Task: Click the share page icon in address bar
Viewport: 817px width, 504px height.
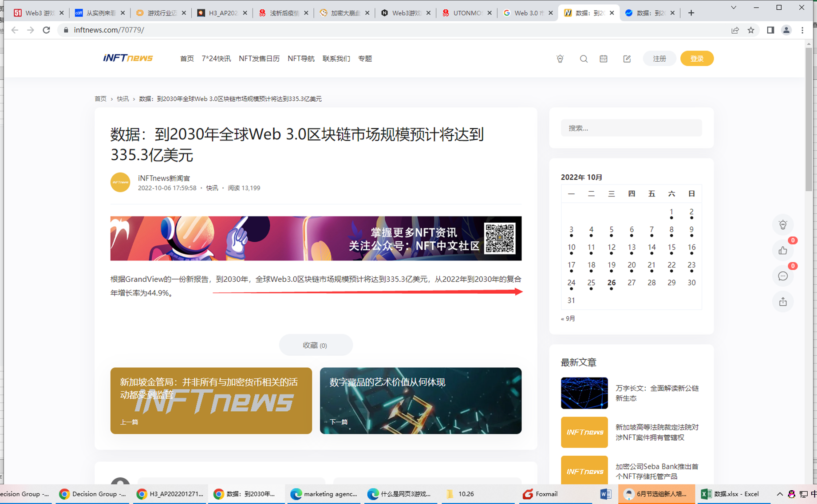Action: tap(735, 30)
